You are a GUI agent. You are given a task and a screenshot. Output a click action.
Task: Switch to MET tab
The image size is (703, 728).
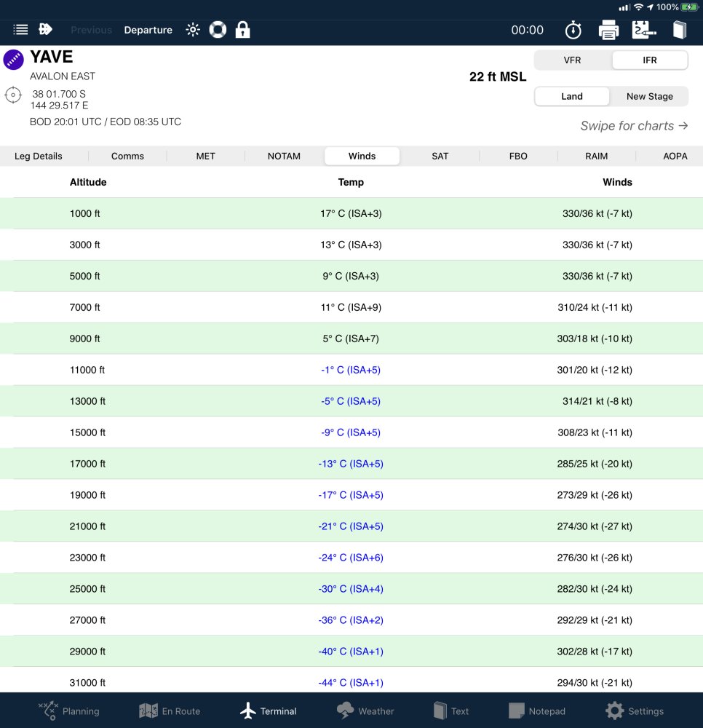click(x=205, y=156)
